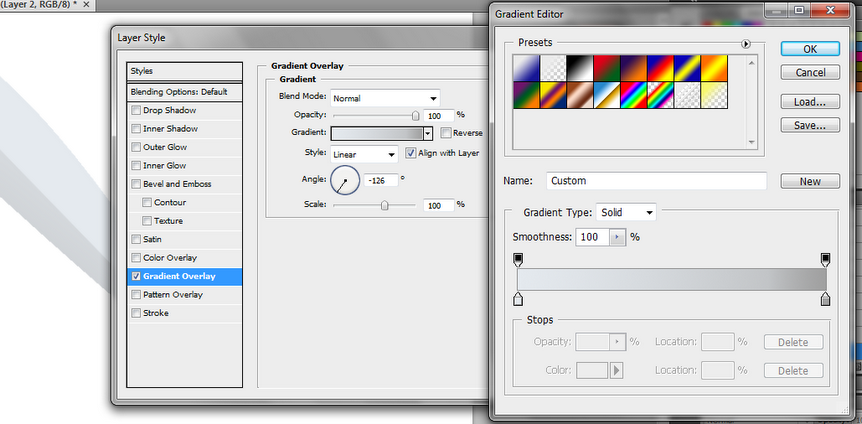Screen dimensions: 862x424
Task: Enable the Bevel and Emboss checkbox
Action: 136,184
